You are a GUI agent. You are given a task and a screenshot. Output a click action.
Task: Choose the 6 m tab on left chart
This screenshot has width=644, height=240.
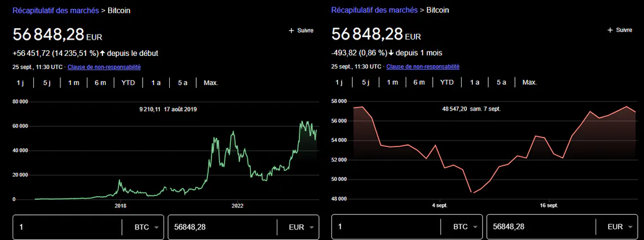[100, 83]
